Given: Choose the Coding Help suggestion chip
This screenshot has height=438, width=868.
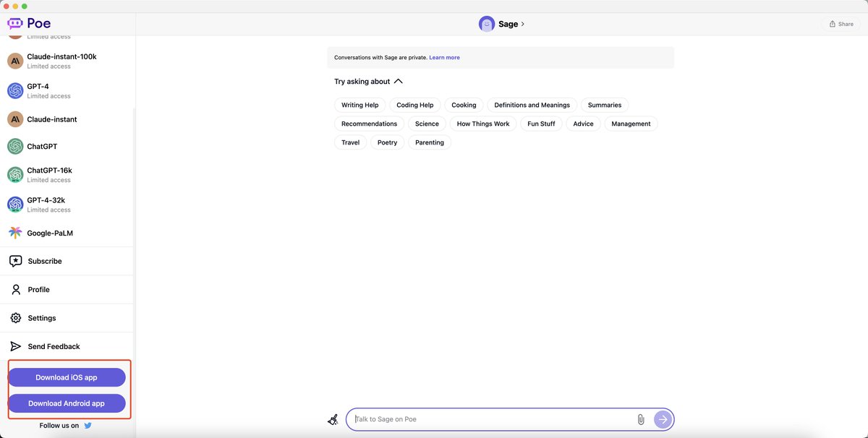Looking at the screenshot, I should pyautogui.click(x=415, y=105).
